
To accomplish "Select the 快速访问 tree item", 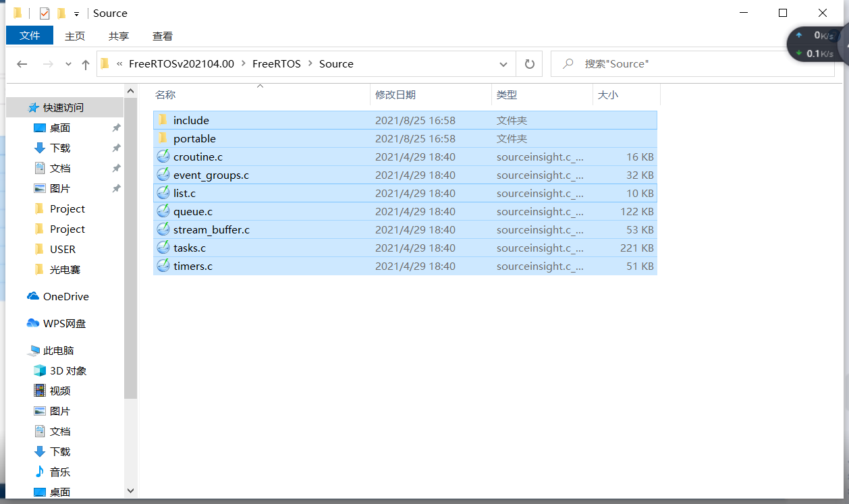I will coord(63,107).
